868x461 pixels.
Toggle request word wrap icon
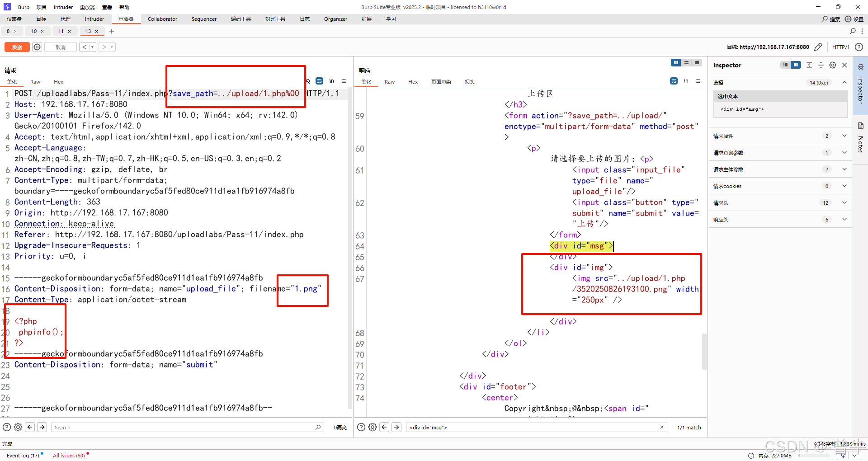[x=319, y=81]
